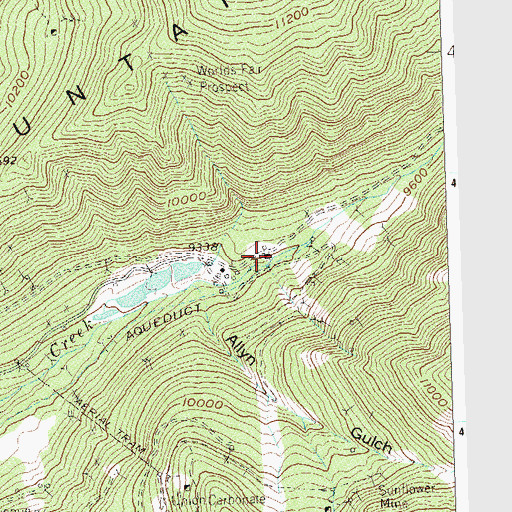This screenshot has width=512, height=512.
Task: Click the large letter 'U' of the mountain name
Action: [24, 128]
